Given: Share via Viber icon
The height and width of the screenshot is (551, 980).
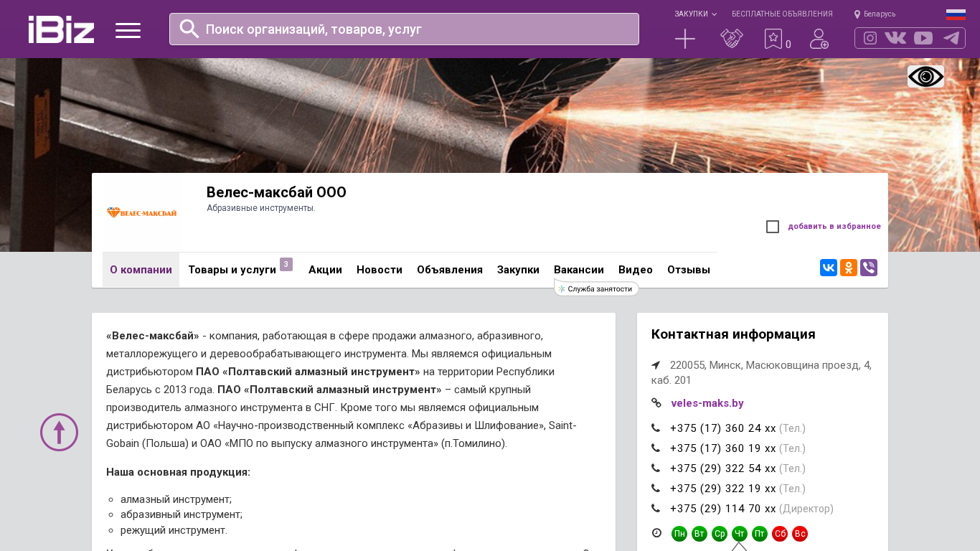Looking at the screenshot, I should click(x=869, y=268).
